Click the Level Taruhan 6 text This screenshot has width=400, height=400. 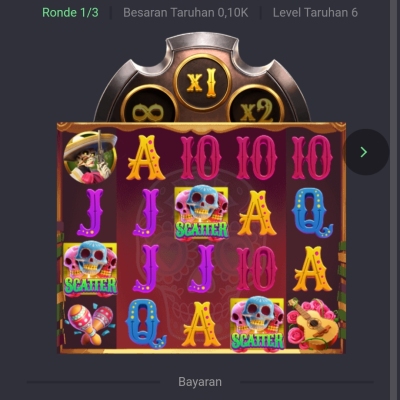[x=315, y=13]
